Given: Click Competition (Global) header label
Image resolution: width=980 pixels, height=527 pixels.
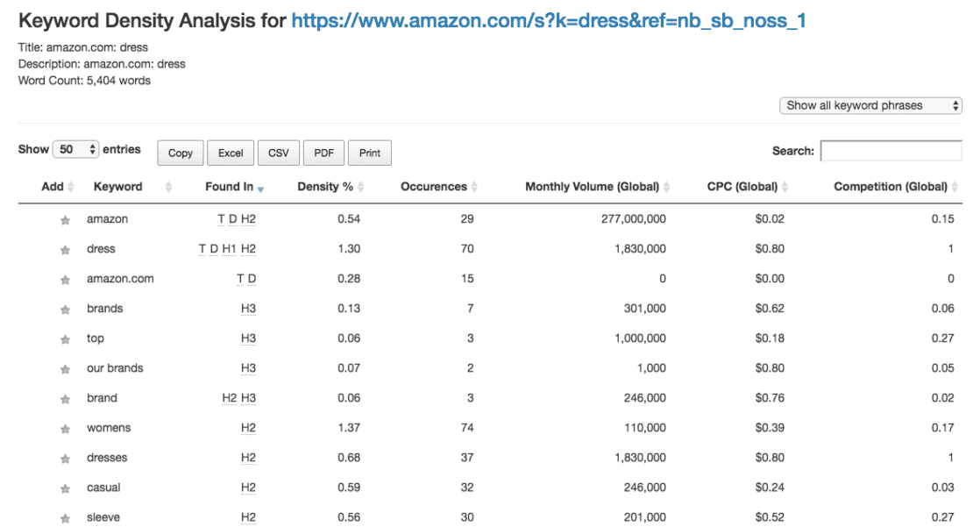Looking at the screenshot, I should (x=891, y=186).
